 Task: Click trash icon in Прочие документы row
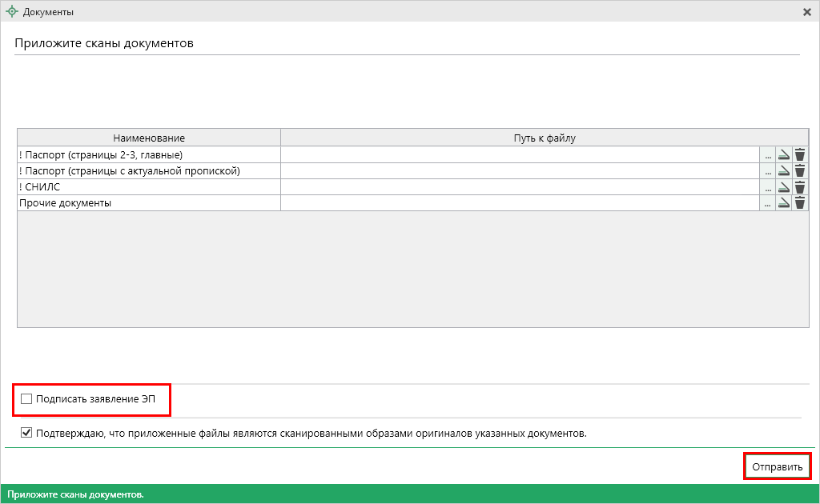click(x=799, y=203)
